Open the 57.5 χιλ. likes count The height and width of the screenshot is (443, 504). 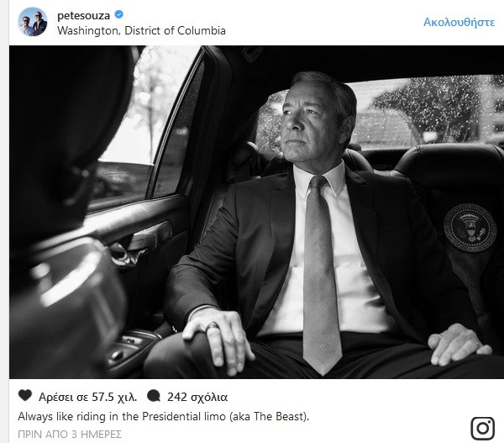point(87,397)
